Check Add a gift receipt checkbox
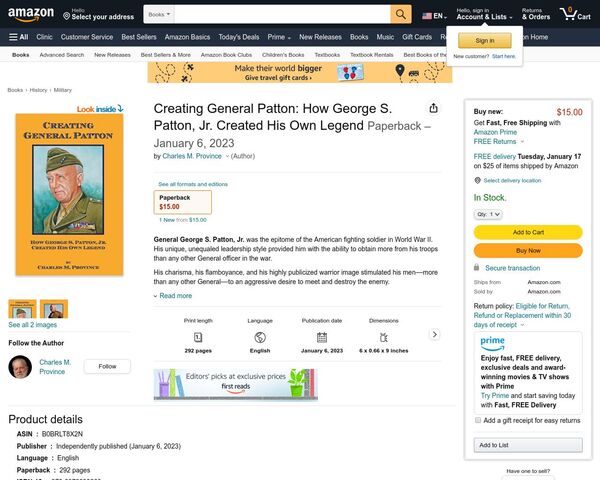 pos(478,420)
